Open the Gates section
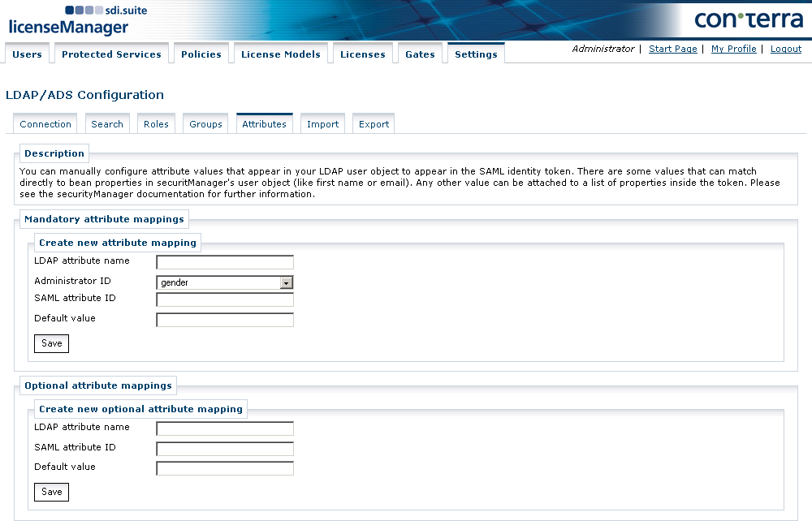 pyautogui.click(x=420, y=54)
